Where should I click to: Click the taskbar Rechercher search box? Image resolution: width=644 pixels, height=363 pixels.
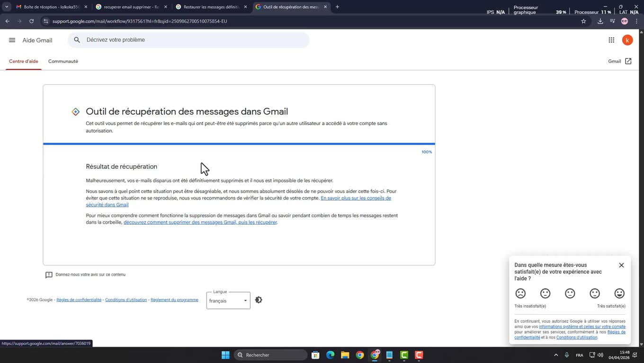pyautogui.click(x=271, y=355)
